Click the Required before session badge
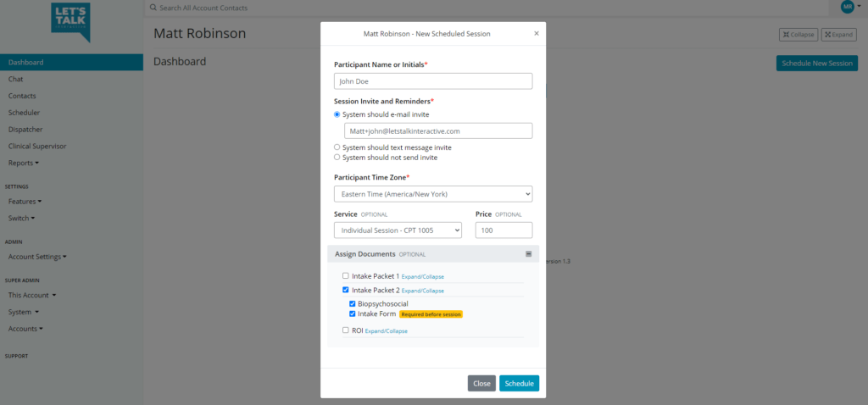Image resolution: width=868 pixels, height=405 pixels. (431, 314)
